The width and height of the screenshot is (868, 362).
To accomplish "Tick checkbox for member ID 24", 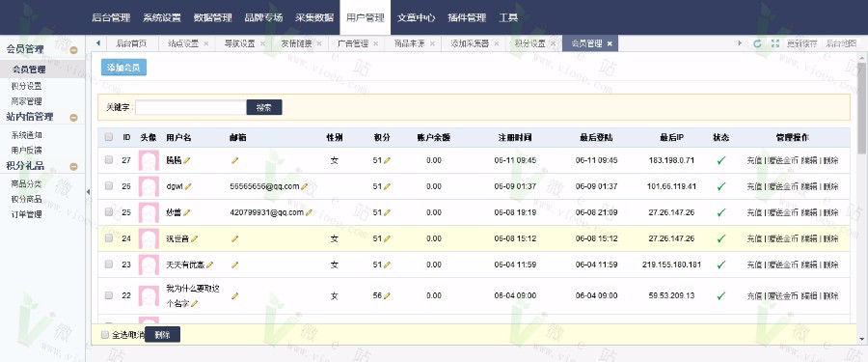I will point(108,237).
